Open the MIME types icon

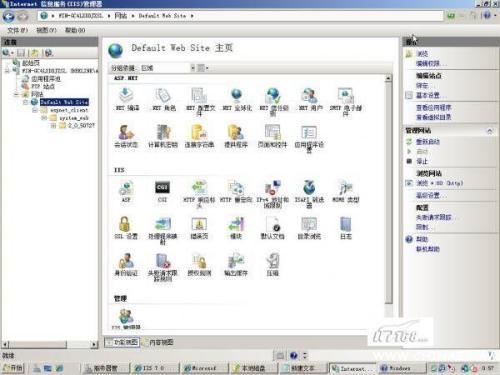tap(346, 188)
